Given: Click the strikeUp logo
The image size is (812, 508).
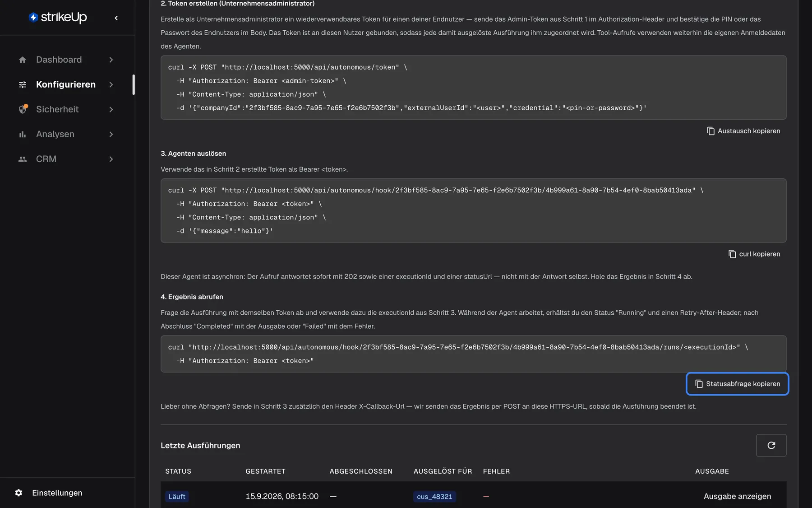Looking at the screenshot, I should (58, 17).
